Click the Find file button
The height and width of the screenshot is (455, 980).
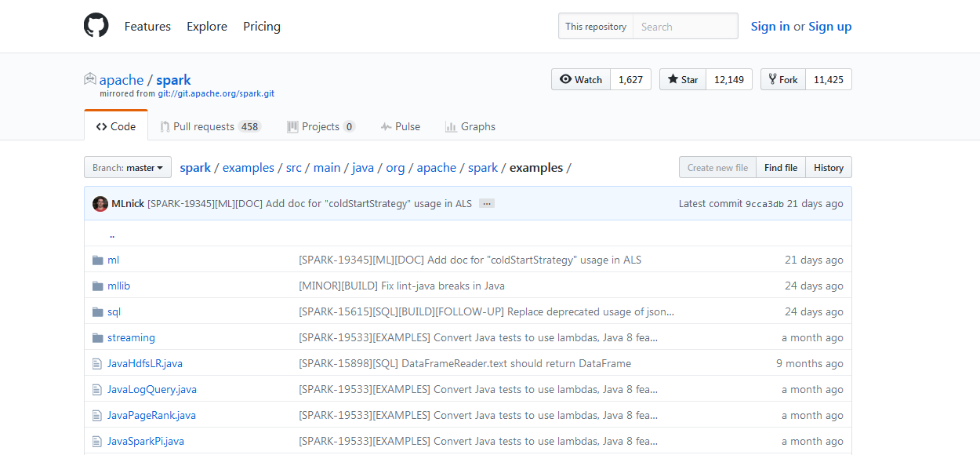click(x=781, y=167)
